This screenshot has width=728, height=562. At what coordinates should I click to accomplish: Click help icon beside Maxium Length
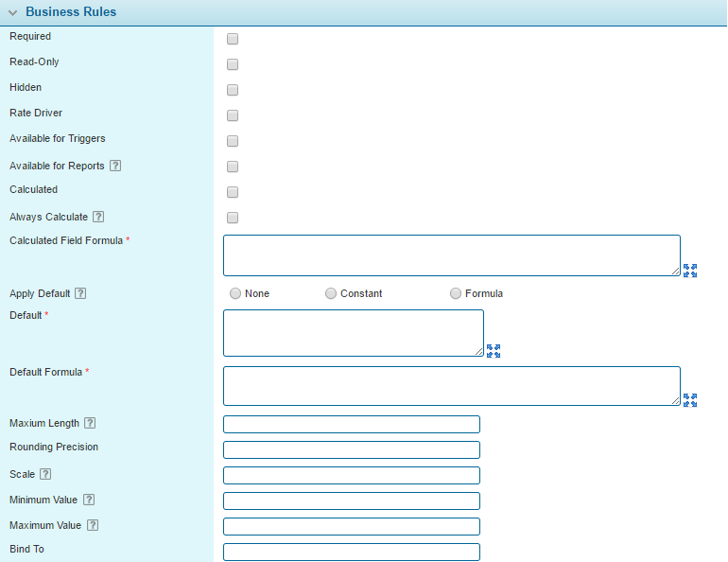pos(90,424)
